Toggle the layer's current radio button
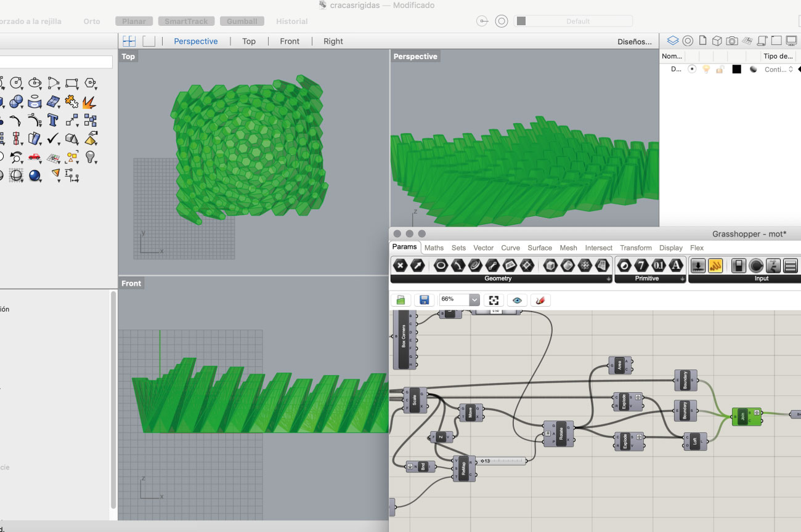801x532 pixels. coord(692,70)
